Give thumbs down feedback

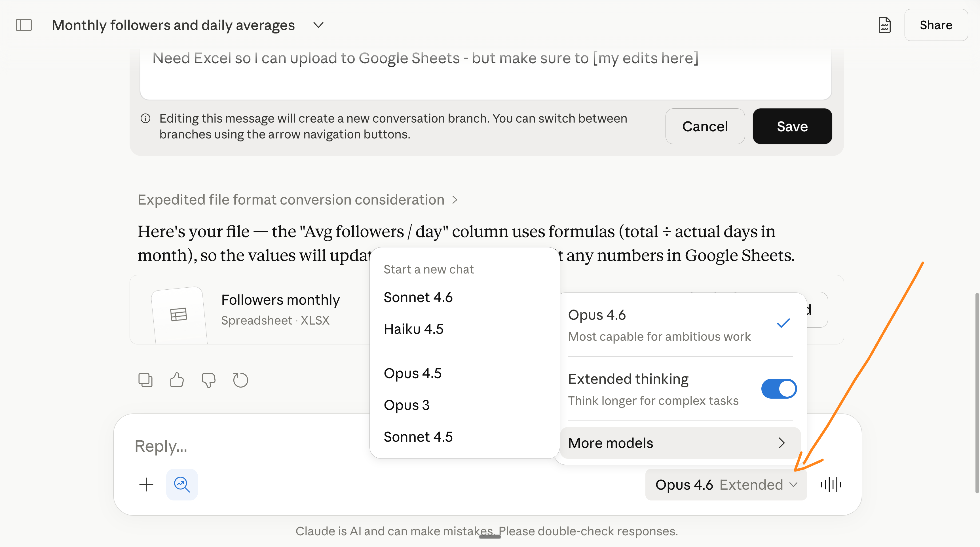tap(208, 380)
